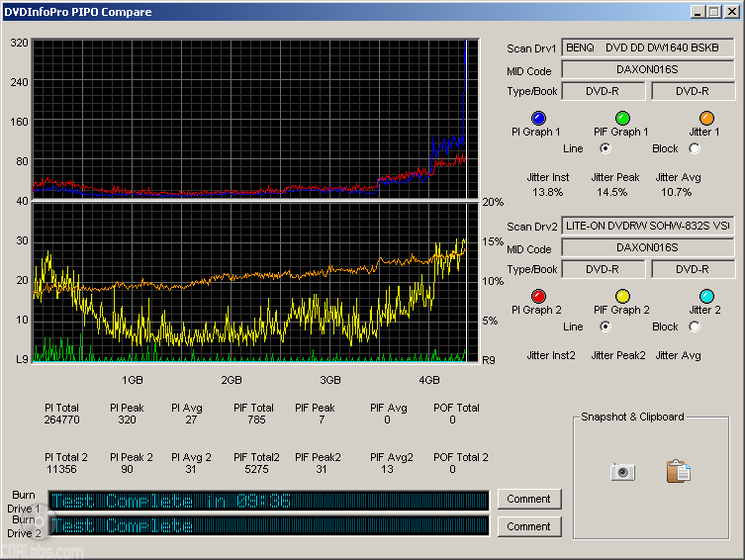Click the blue PI Graph 1 circle

538,118
